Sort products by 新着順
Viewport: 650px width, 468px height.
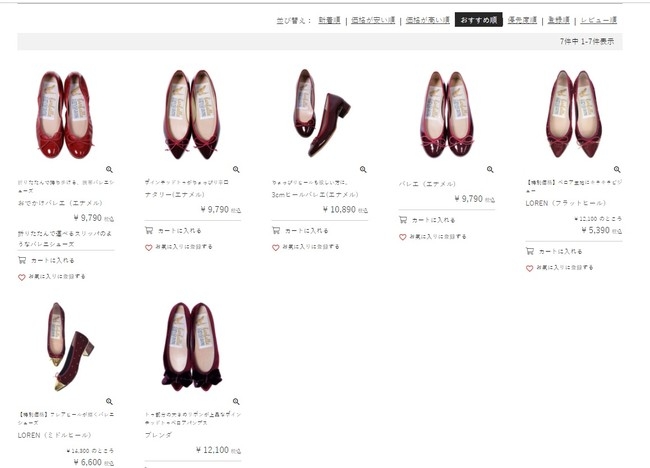pos(328,20)
